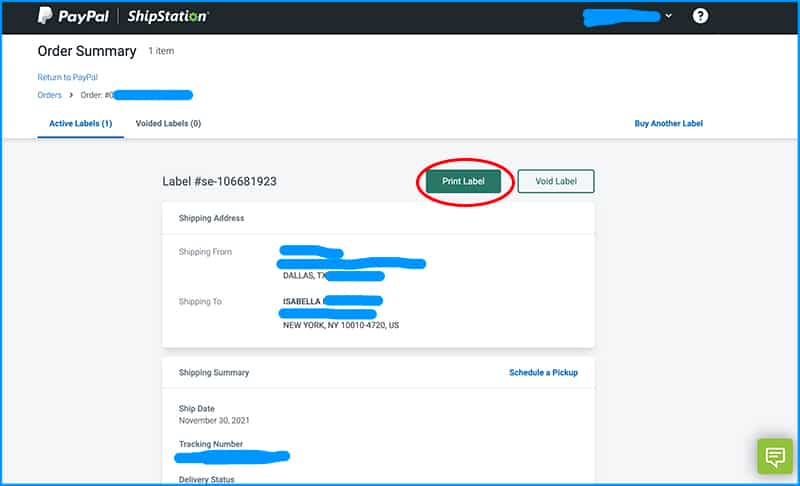Click the Order number breadcrumb text
The image size is (800, 486).
[x=96, y=95]
